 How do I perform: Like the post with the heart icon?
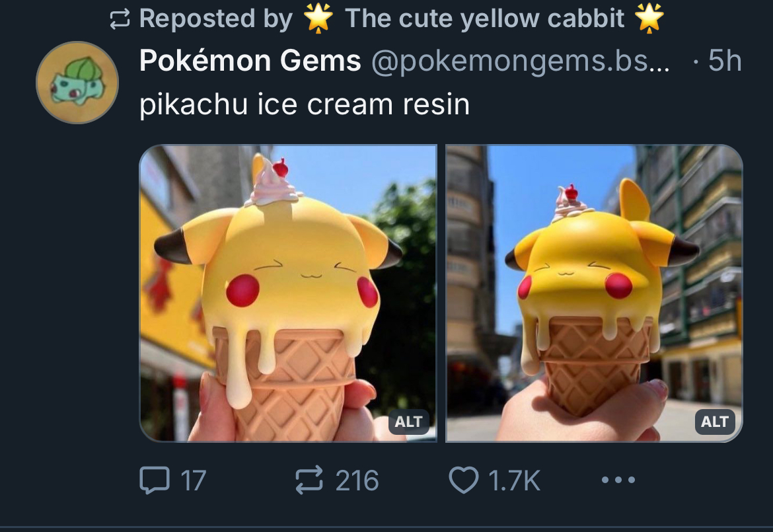463,480
